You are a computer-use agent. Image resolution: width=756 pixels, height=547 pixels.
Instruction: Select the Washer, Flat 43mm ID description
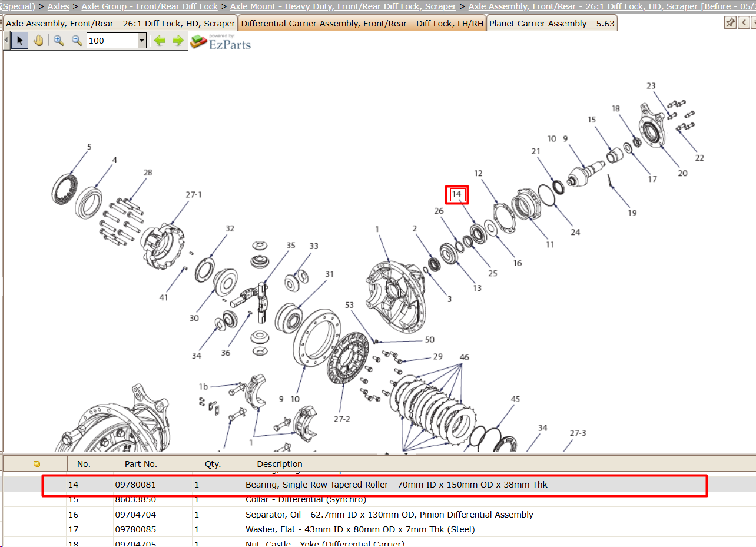pos(360,529)
